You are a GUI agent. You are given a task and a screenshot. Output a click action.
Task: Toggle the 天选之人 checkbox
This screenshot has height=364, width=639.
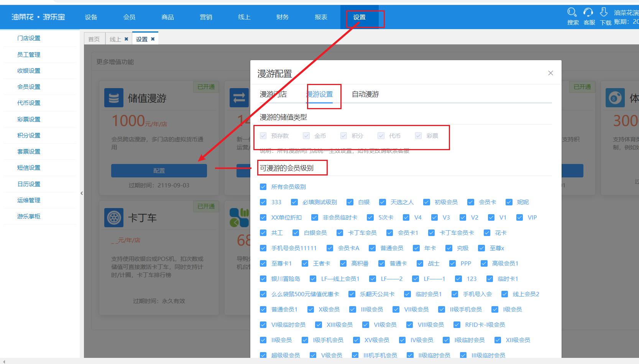pos(382,202)
